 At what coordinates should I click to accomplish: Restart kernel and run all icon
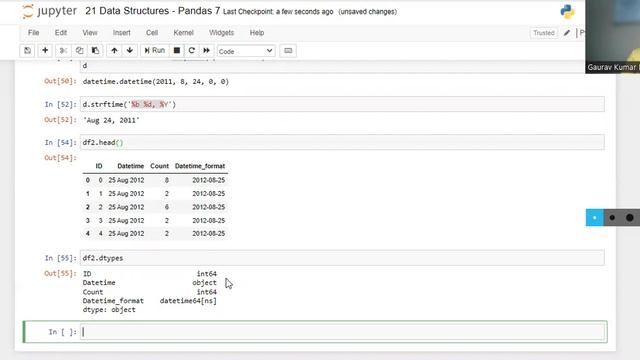[207, 51]
